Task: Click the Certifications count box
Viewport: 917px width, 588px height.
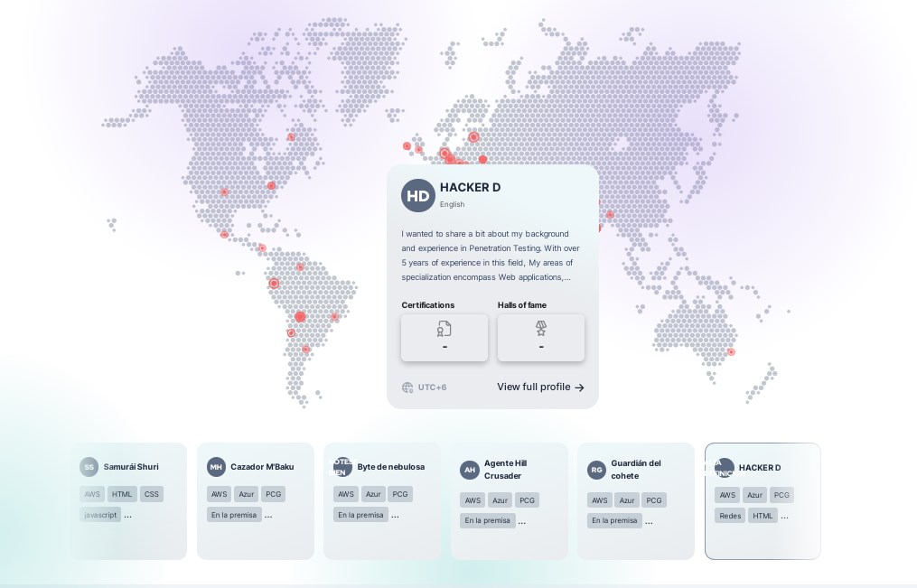Action: [x=444, y=338]
